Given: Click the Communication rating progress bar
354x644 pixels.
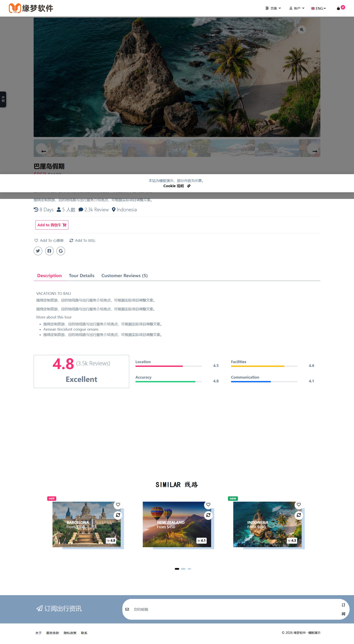Looking at the screenshot, I should click(264, 381).
